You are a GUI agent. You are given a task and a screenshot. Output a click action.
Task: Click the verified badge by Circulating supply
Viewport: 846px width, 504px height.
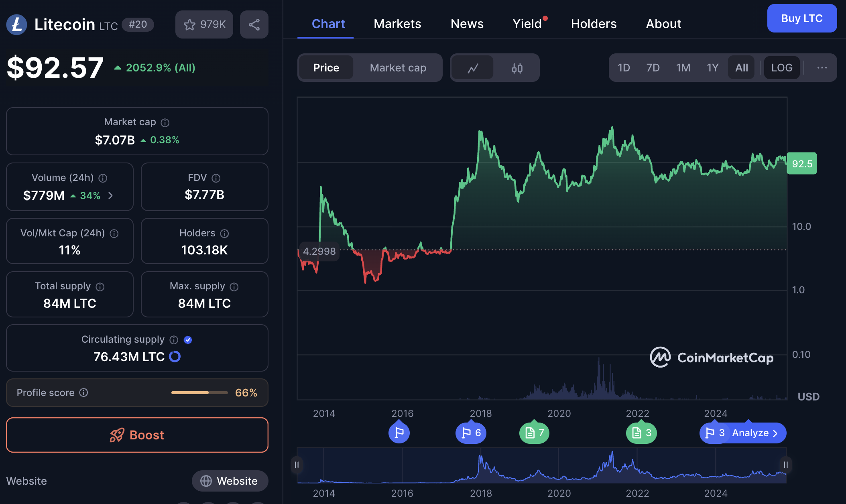[188, 340]
